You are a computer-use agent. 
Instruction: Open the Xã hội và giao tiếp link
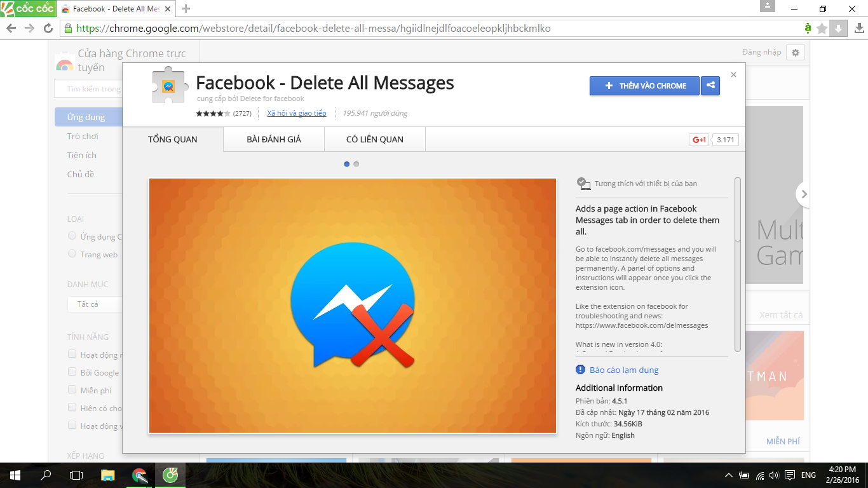pos(297,113)
